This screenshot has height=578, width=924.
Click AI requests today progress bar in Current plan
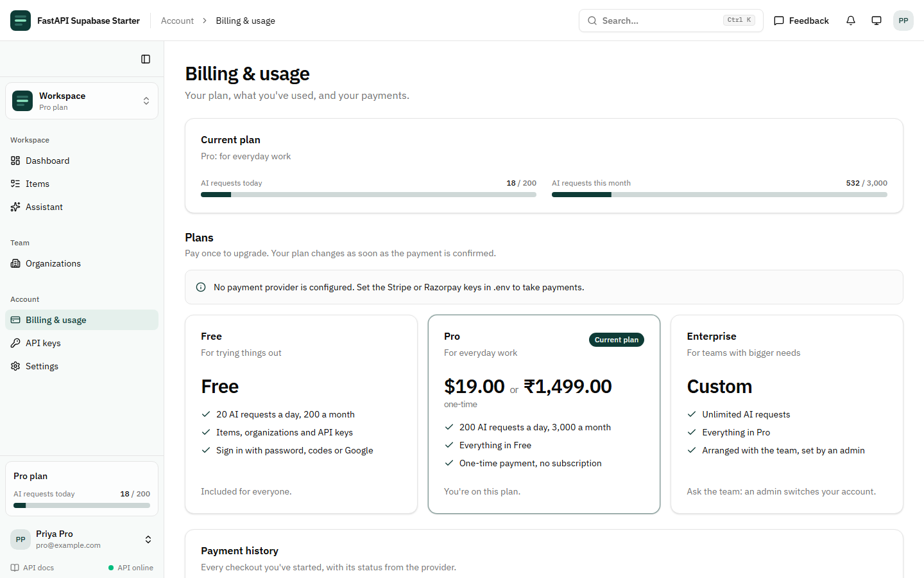[368, 195]
